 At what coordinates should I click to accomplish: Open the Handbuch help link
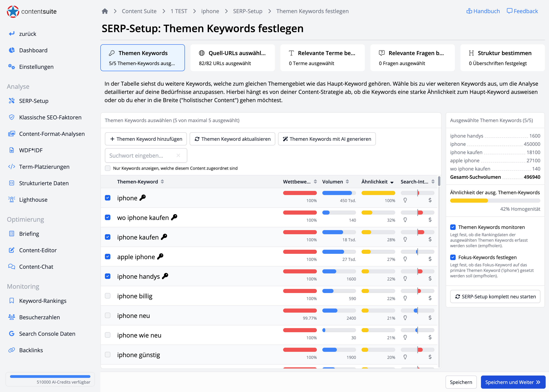click(x=483, y=11)
